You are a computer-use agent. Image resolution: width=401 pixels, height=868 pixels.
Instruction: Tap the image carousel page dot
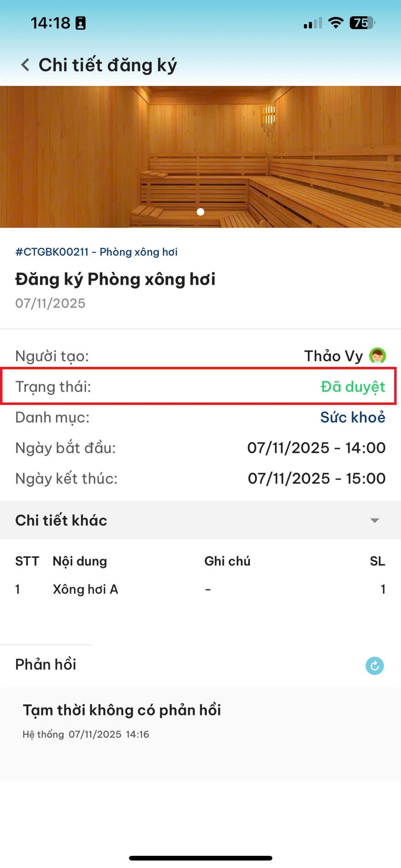coord(200,212)
